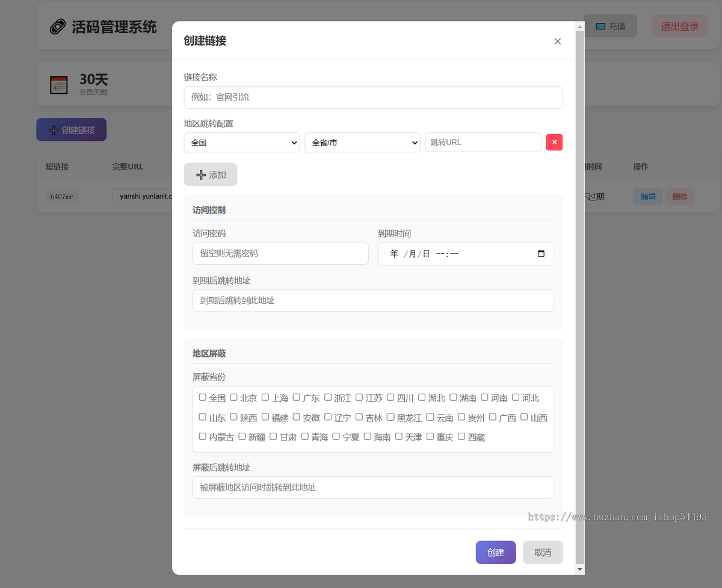
Task: Check the 黑龙江 checkbox
Action: point(390,416)
